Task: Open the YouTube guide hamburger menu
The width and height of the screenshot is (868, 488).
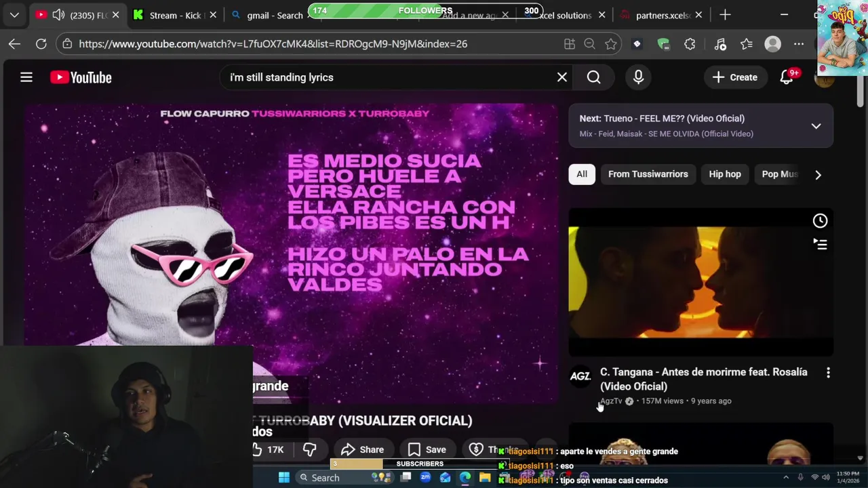Action: 26,77
